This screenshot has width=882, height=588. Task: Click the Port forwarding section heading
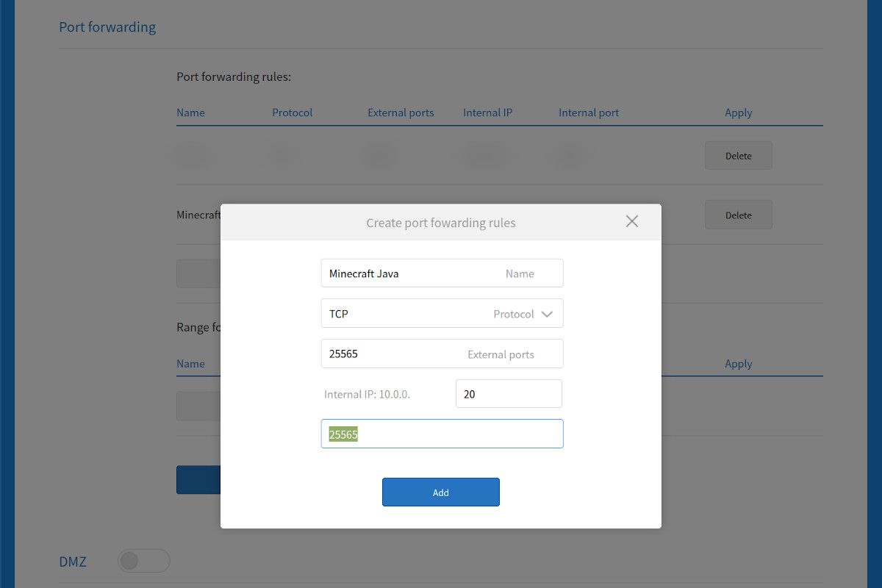pyautogui.click(x=107, y=27)
